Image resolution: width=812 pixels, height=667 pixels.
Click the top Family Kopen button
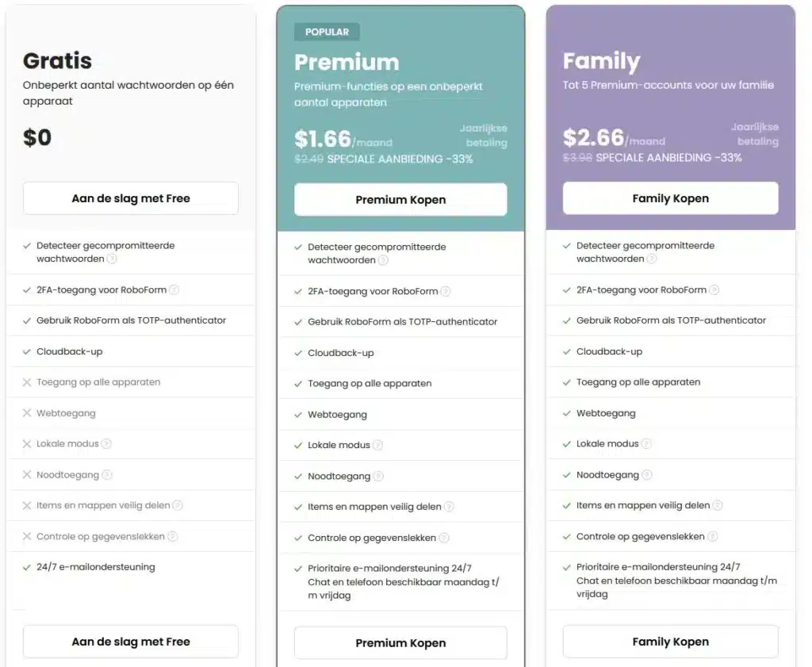[x=670, y=197]
